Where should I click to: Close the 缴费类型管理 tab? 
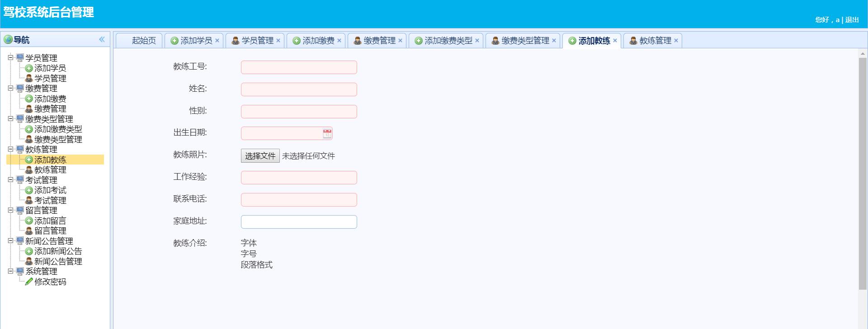point(554,41)
